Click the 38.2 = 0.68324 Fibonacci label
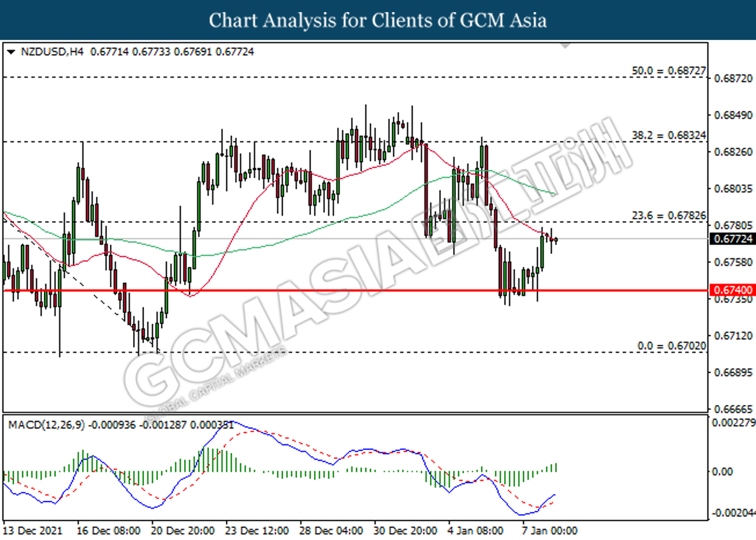This screenshot has width=756, height=540. [669, 135]
